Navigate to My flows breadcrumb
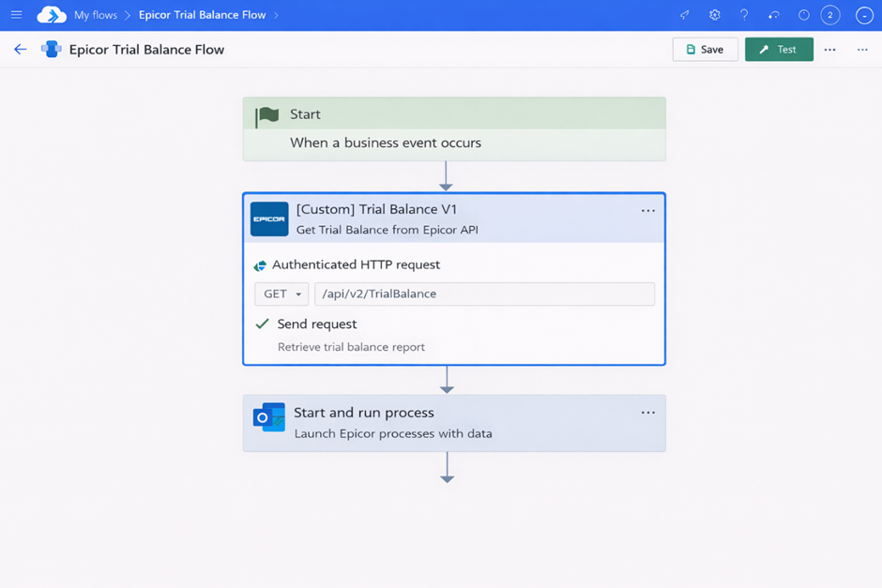Image resolution: width=882 pixels, height=588 pixels. [96, 15]
